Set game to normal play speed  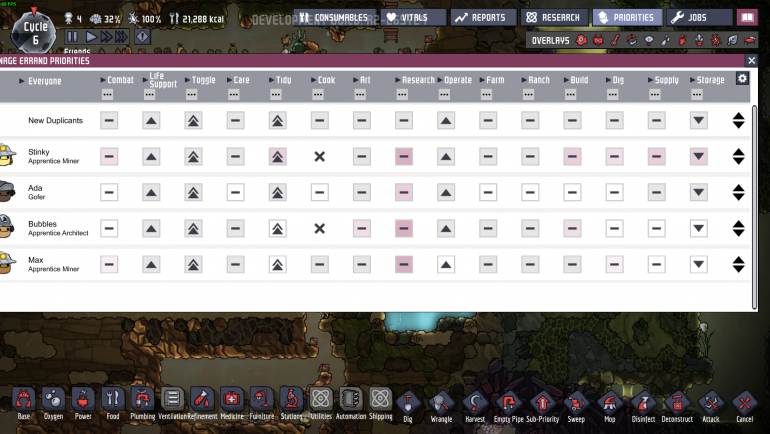[x=91, y=36]
